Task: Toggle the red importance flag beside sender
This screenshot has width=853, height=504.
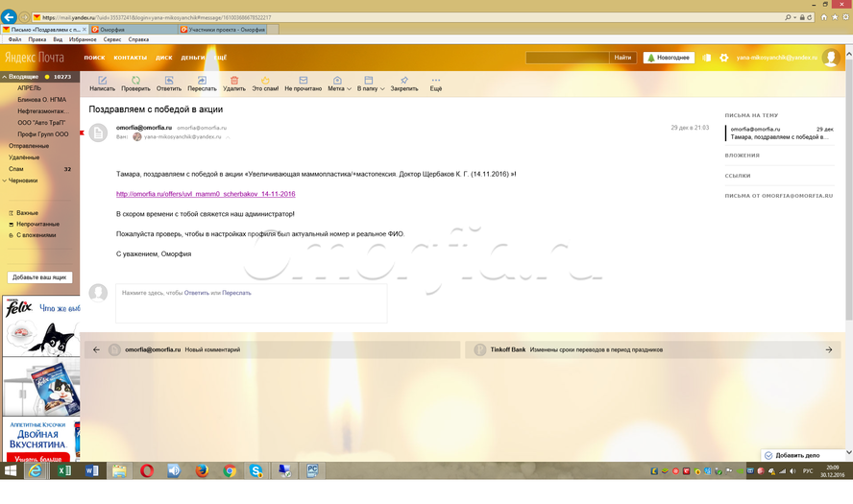Action: click(83, 133)
